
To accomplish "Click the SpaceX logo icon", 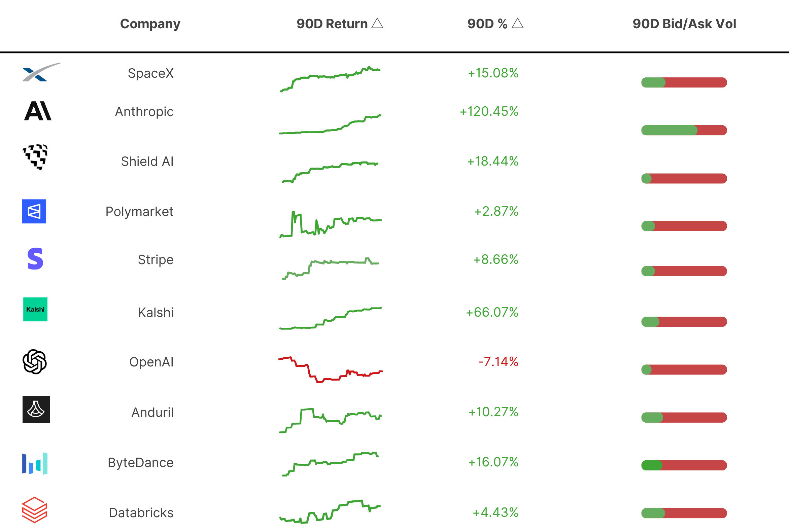I will pos(41,72).
